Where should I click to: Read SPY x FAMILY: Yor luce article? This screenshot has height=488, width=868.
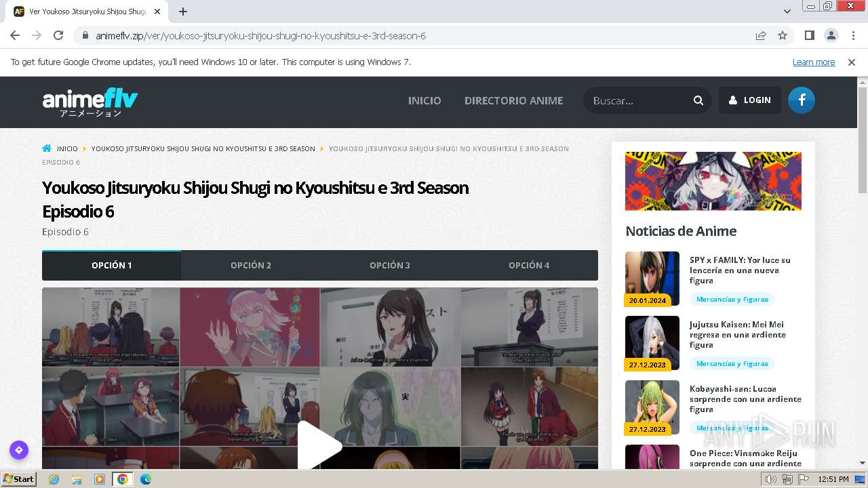pos(740,270)
